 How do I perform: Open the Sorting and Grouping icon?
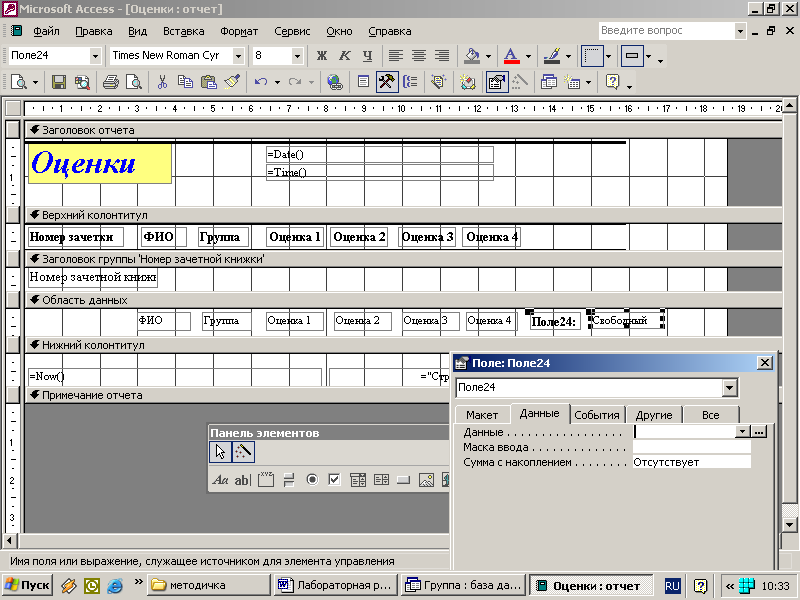tap(410, 82)
